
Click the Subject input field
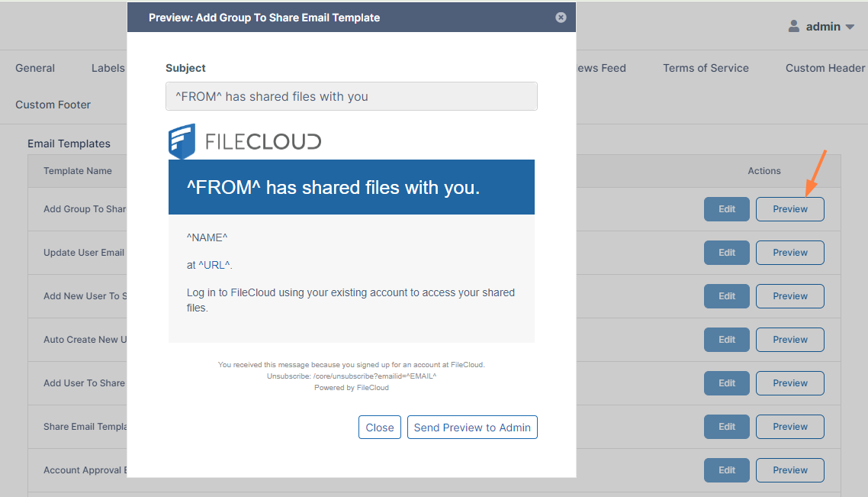(352, 96)
